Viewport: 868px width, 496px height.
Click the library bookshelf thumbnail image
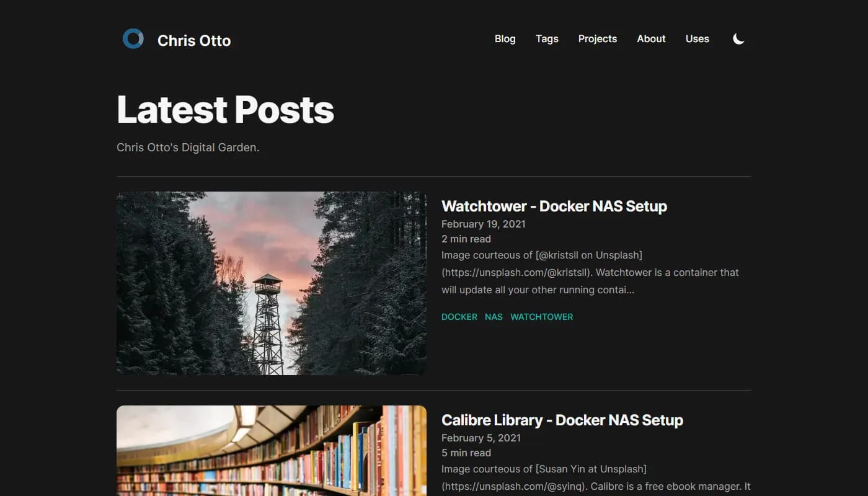pos(272,451)
